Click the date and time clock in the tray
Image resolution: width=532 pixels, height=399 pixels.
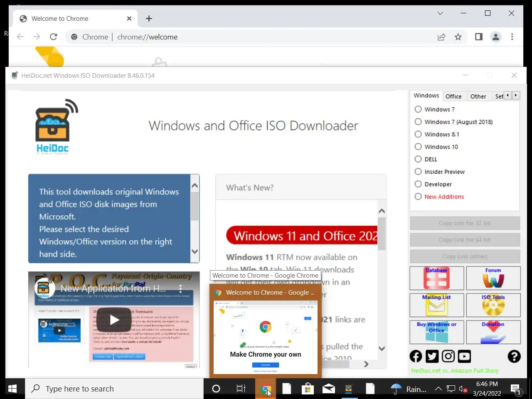click(487, 389)
